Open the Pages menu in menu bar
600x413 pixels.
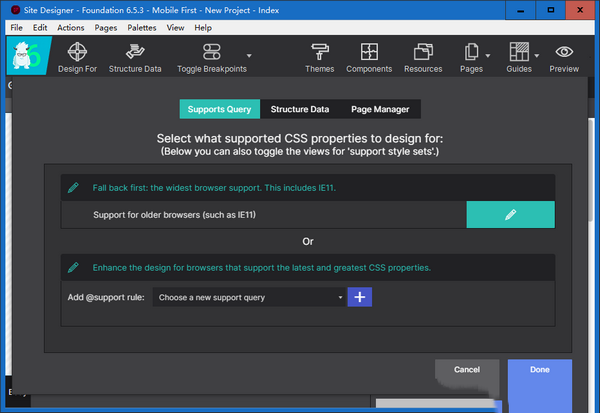tap(106, 28)
